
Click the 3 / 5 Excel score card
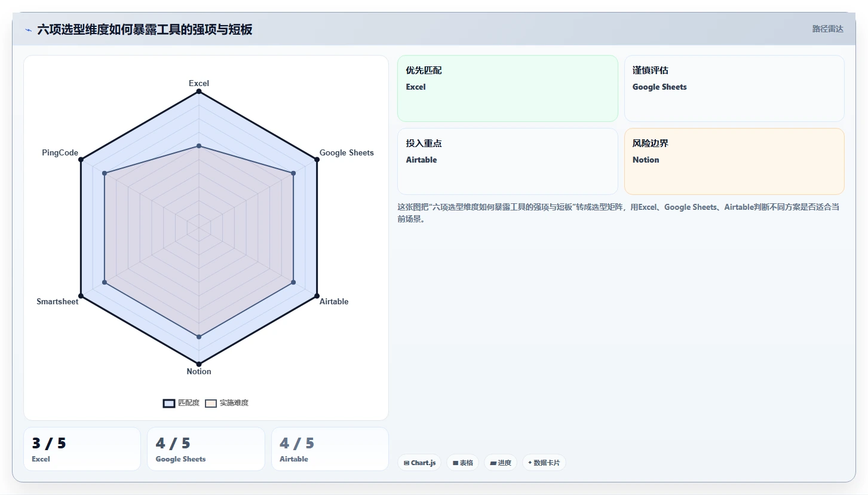(x=82, y=449)
